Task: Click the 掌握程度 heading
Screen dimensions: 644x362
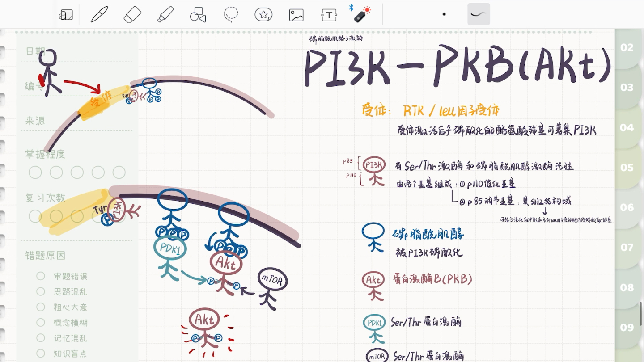Action: coord(45,154)
